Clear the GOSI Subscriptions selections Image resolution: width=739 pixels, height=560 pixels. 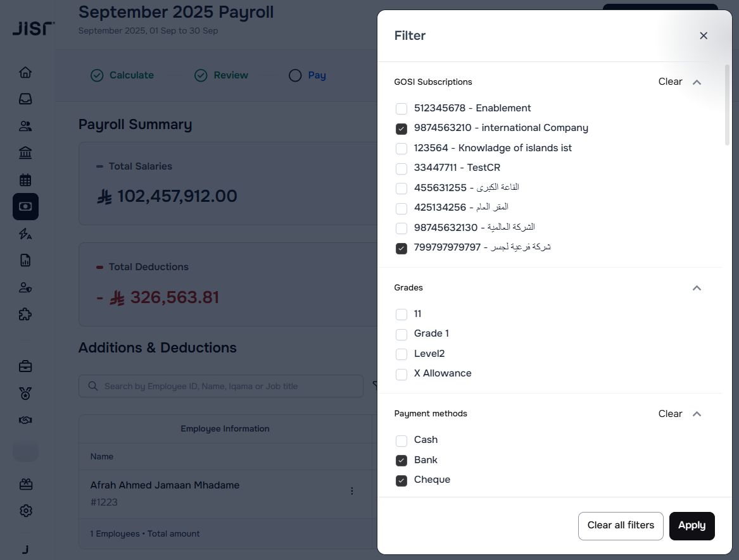click(670, 82)
